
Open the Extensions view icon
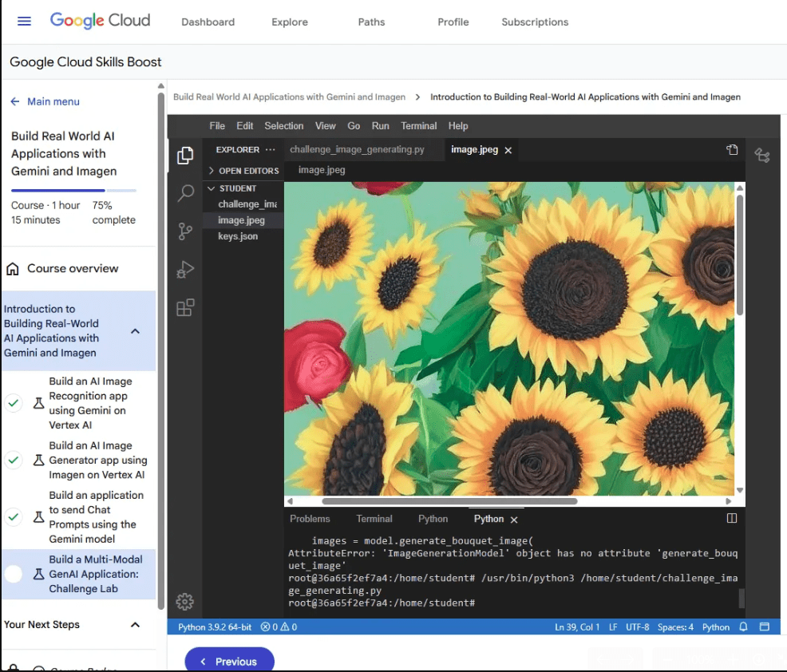point(185,308)
